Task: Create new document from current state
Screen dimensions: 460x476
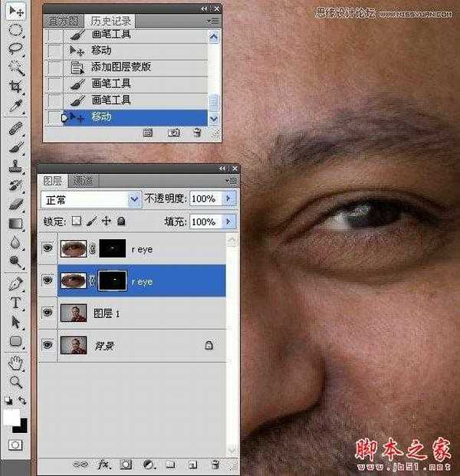Action: click(x=148, y=133)
